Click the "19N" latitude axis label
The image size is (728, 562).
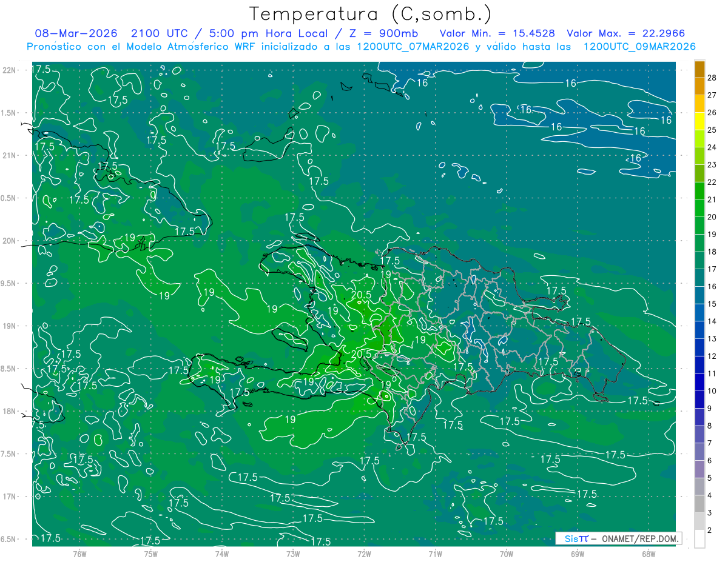9,326
